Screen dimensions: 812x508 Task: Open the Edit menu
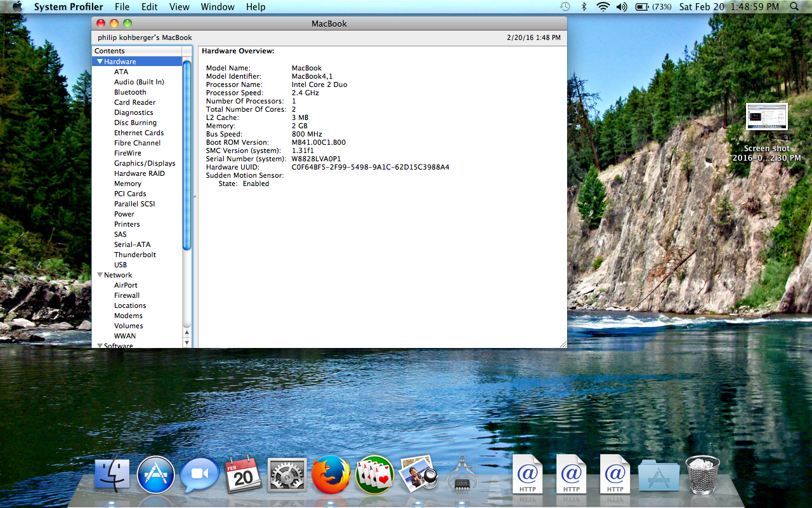pyautogui.click(x=150, y=7)
